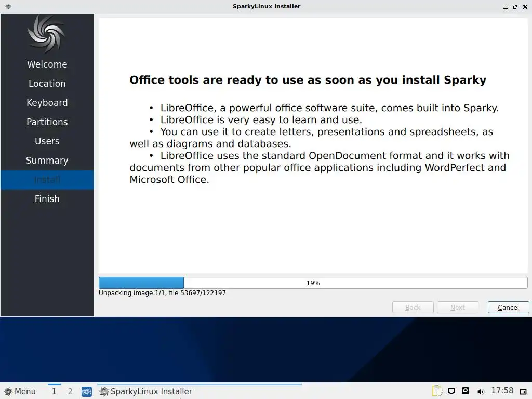This screenshot has height=399, width=532.
Task: Click the 'Office tools are ready' heading
Action: [x=308, y=80]
